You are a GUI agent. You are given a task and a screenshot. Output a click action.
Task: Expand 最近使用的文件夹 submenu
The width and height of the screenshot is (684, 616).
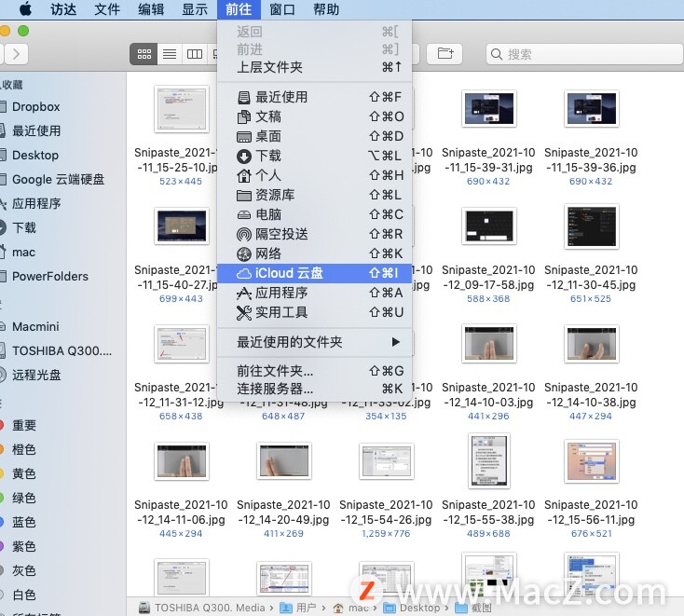[x=315, y=342]
